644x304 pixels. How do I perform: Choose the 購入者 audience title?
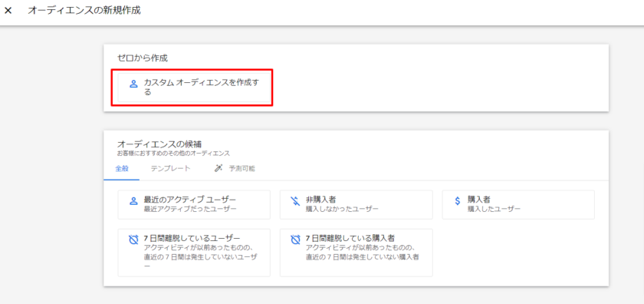479,200
